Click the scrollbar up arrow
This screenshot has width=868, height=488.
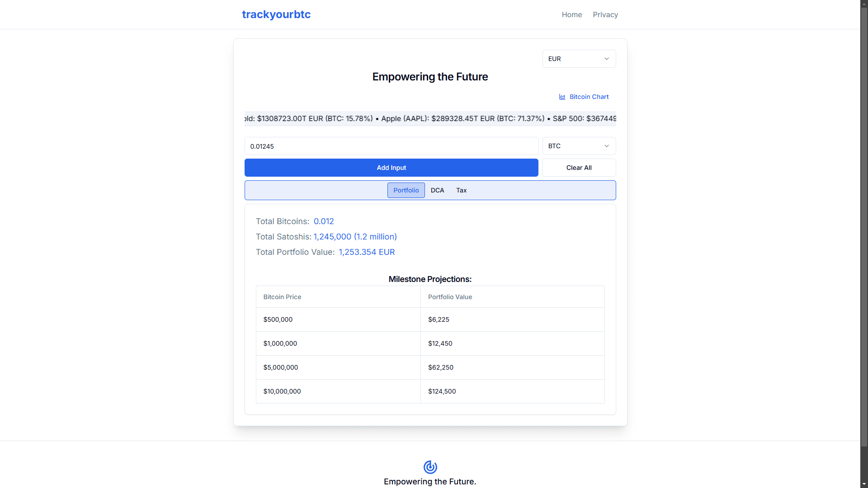[x=864, y=4]
